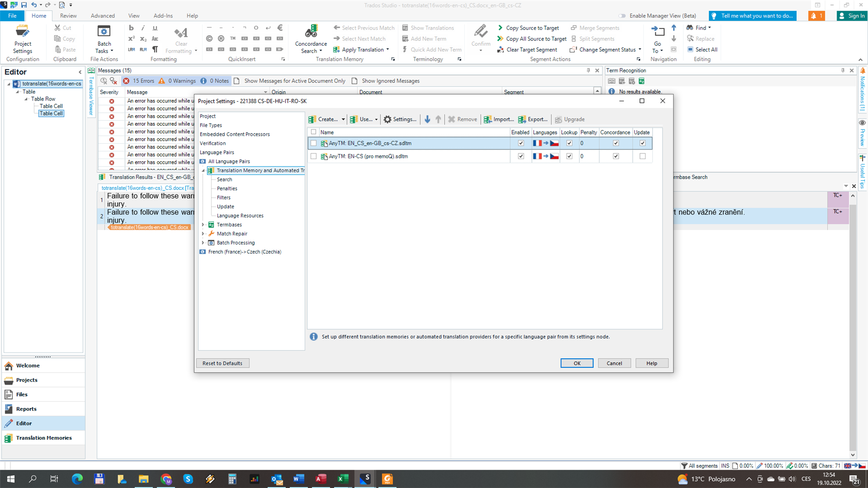This screenshot has height=488, width=868.
Task: Open notifications bell icon
Action: 817,16
